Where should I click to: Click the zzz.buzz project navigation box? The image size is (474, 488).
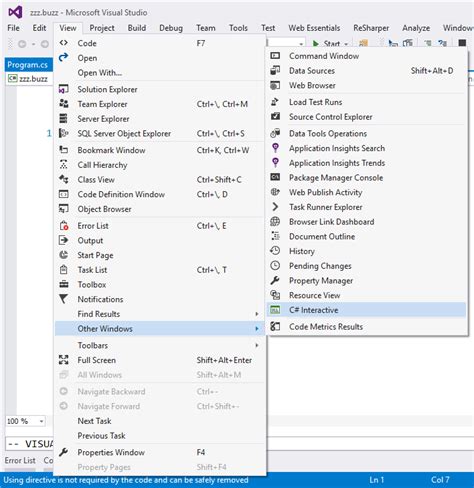point(29,79)
